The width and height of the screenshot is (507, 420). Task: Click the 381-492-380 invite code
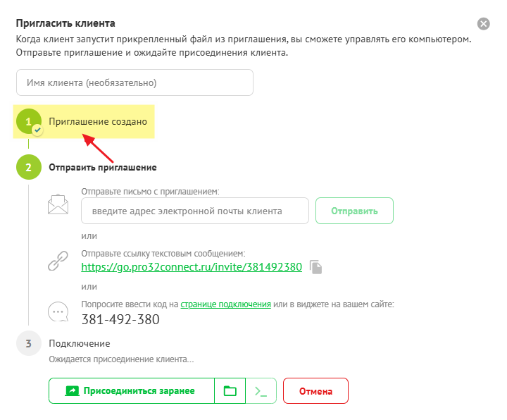[x=120, y=319]
